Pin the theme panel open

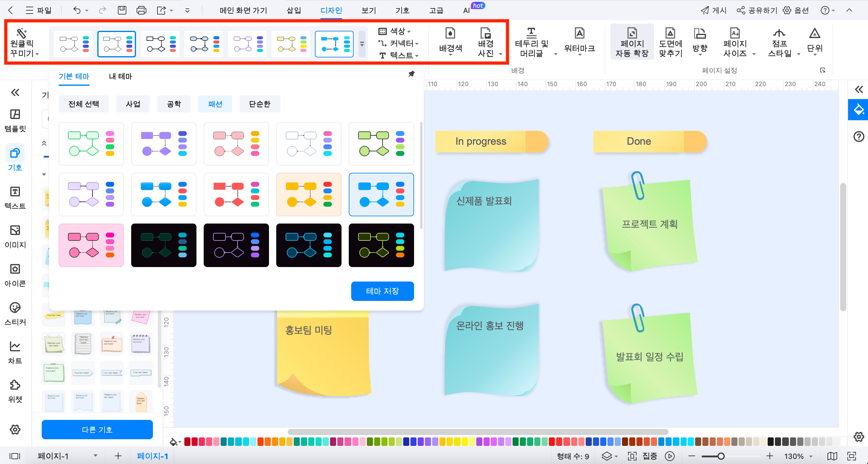coord(411,74)
